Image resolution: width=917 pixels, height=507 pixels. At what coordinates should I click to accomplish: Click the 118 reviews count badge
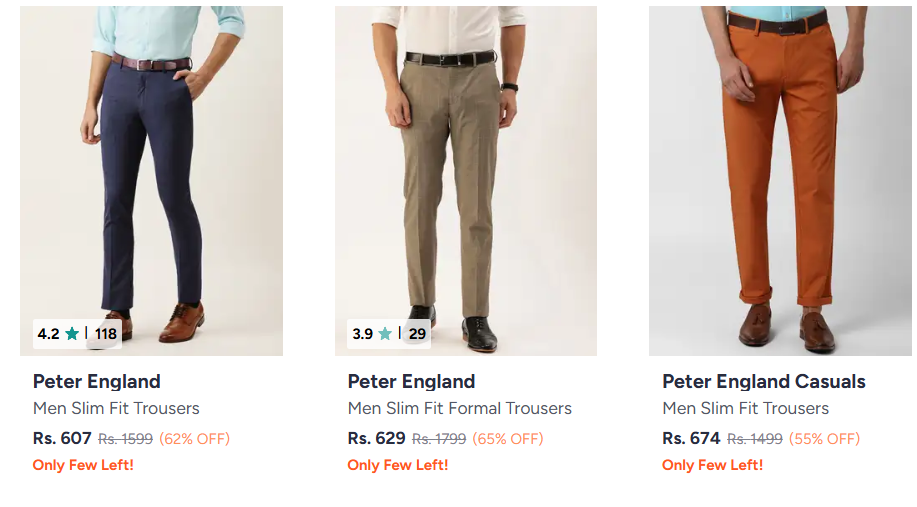pyautogui.click(x=105, y=334)
